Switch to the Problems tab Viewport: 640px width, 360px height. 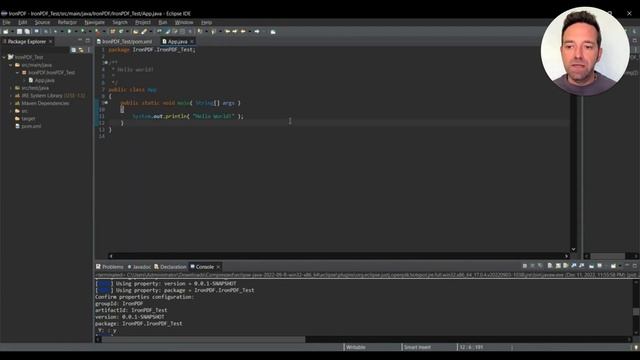[x=110, y=267]
